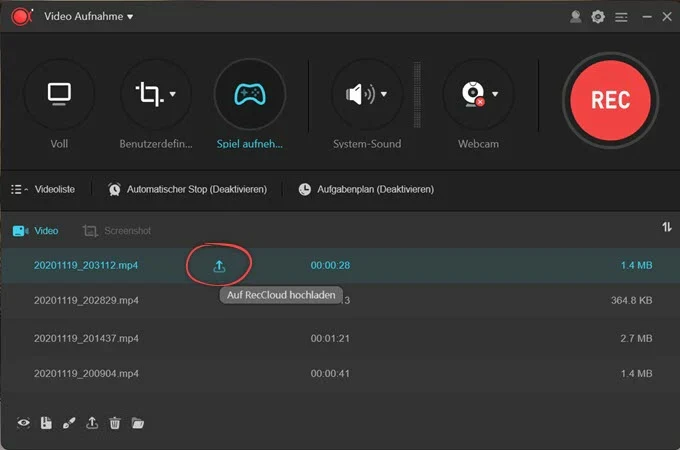Toggle the System-Sound speaker icon
Viewport: 680px width, 450px height.
pyautogui.click(x=360, y=94)
